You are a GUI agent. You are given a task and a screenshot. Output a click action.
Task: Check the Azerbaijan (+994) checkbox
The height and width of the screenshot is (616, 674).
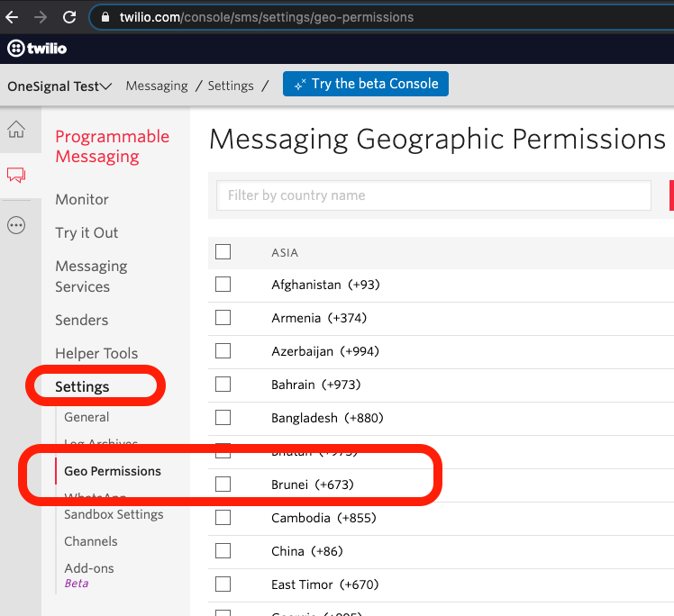(x=223, y=351)
